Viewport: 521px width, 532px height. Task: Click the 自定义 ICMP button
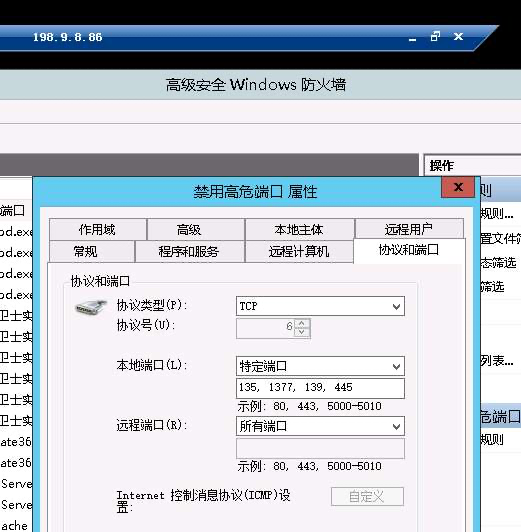click(367, 496)
